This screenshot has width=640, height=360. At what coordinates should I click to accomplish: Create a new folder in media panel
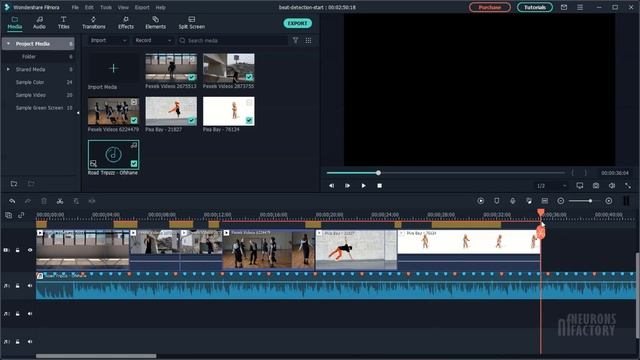(x=14, y=184)
